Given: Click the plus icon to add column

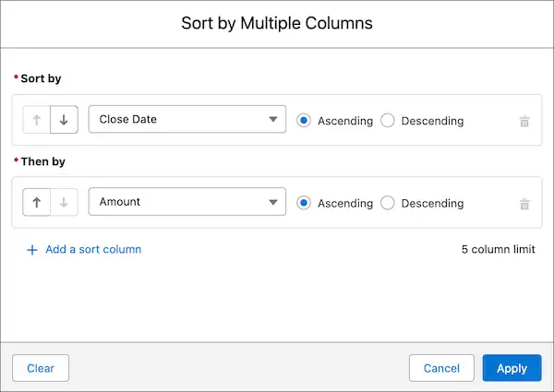Looking at the screenshot, I should pos(32,249).
